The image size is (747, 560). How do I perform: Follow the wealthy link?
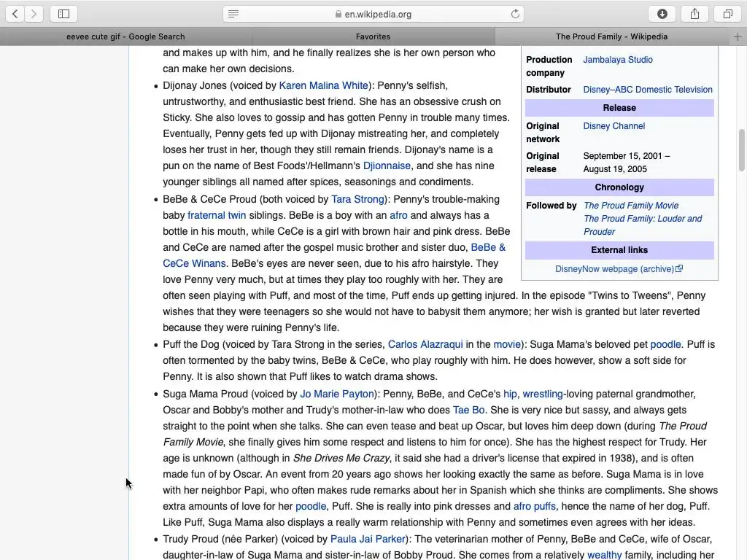pyautogui.click(x=605, y=555)
